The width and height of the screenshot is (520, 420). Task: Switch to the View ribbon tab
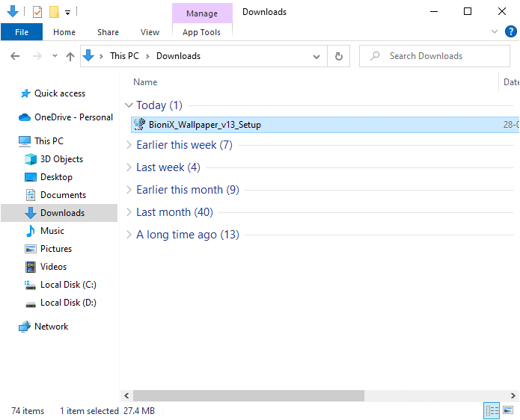150,32
